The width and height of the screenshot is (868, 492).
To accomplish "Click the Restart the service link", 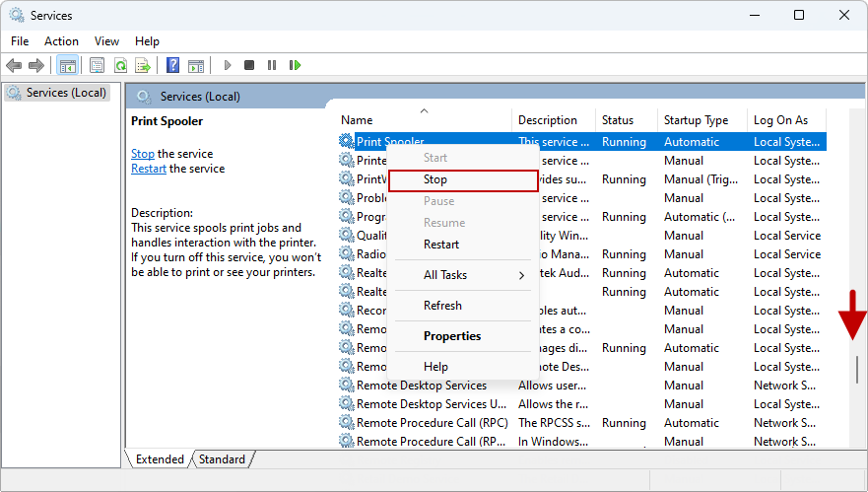I will (149, 169).
